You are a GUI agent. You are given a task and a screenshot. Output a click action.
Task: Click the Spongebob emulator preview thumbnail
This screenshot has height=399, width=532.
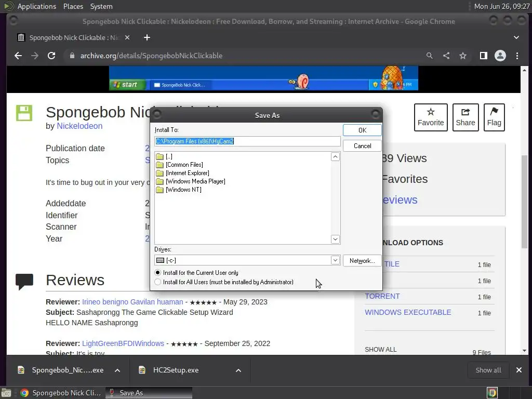(x=263, y=78)
